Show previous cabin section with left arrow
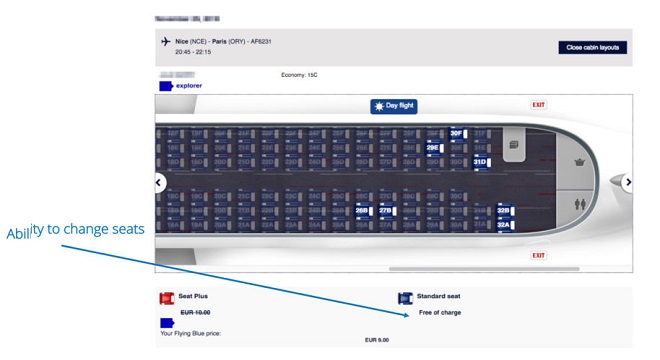660x360 pixels. tap(160, 183)
